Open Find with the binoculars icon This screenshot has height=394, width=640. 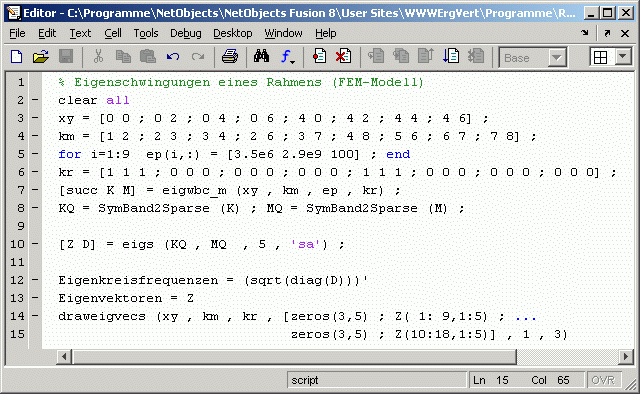coord(261,56)
